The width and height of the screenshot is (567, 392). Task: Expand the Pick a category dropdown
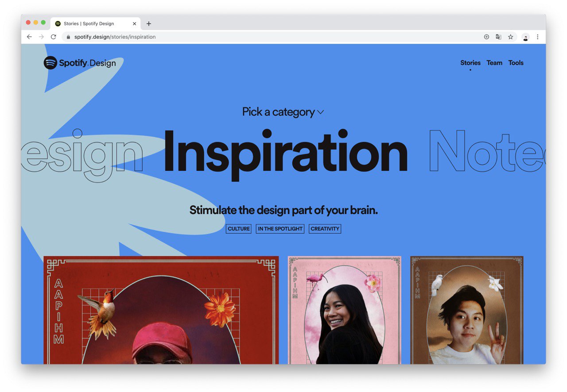click(x=283, y=112)
